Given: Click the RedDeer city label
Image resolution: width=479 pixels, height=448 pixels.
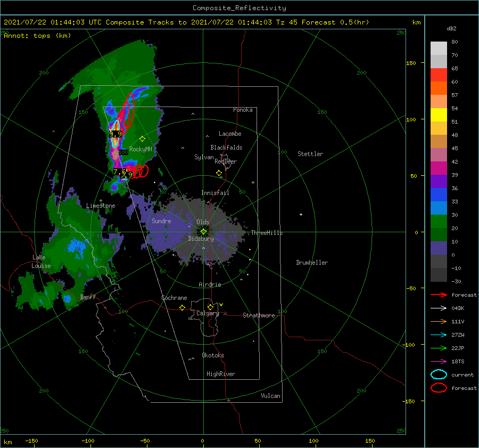Looking at the screenshot, I should pos(226,161).
